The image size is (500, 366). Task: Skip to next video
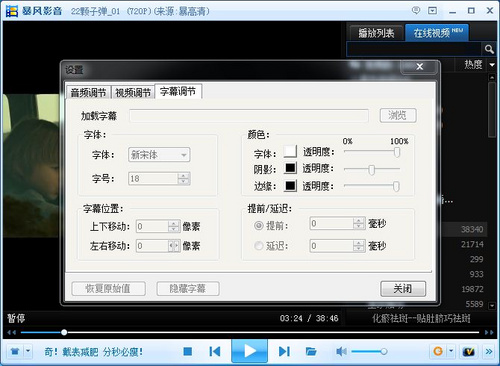[284, 351]
